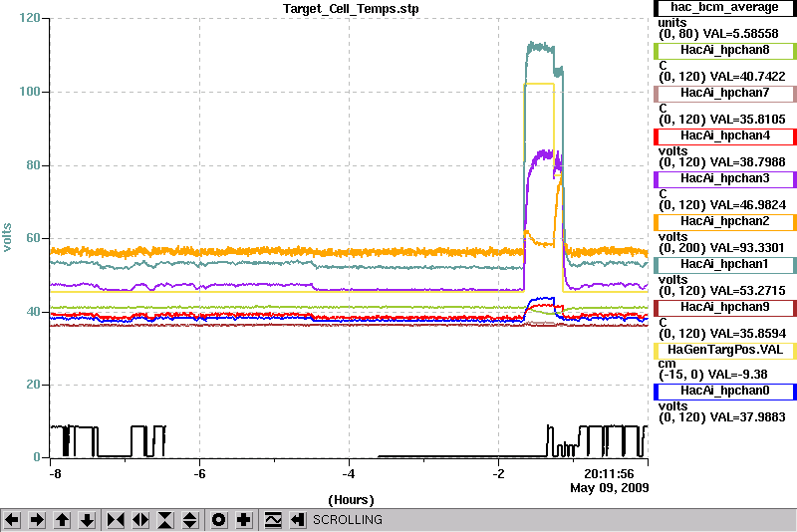Click the Target_Cell_Temps.stp graph title
The height and width of the screenshot is (532, 797).
(351, 9)
